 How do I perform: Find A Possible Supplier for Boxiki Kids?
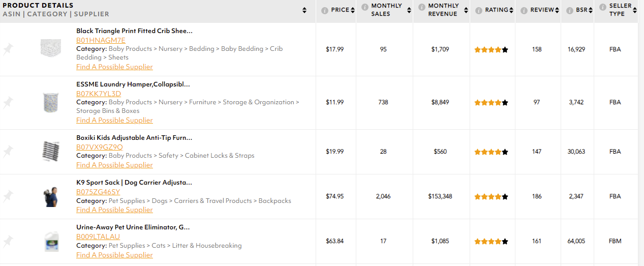pos(114,165)
